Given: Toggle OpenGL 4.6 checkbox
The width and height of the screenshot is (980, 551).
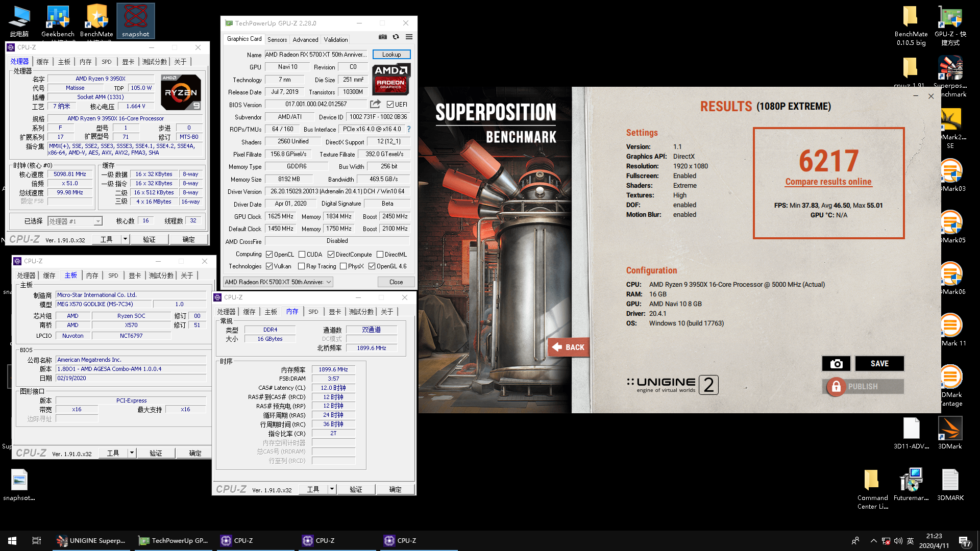Looking at the screenshot, I should pyautogui.click(x=372, y=266).
